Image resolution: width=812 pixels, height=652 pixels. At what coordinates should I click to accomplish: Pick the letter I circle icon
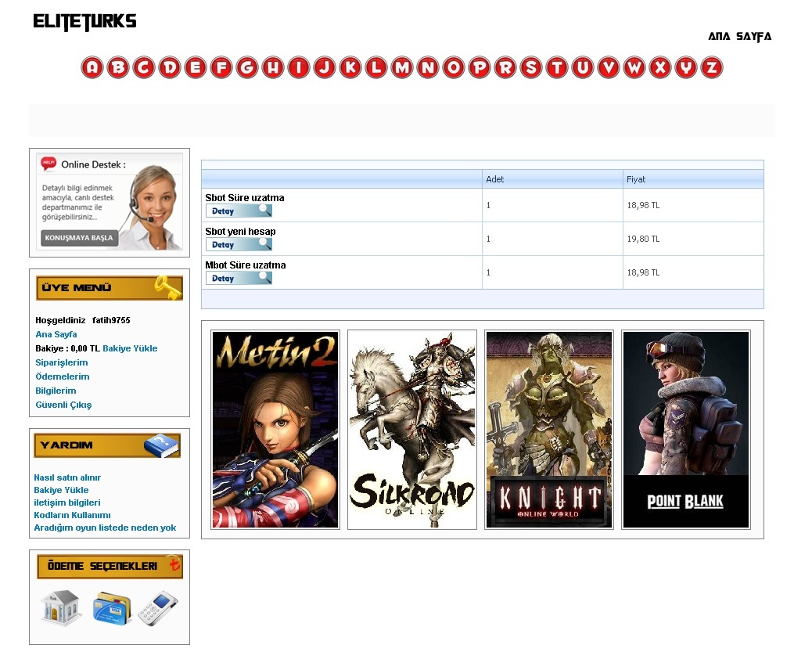tap(299, 67)
